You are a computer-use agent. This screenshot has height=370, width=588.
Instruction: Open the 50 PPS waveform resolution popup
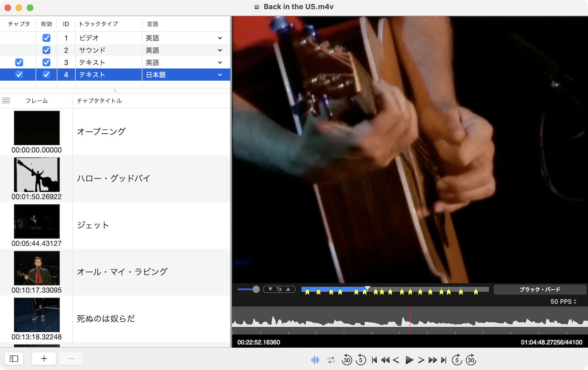[x=564, y=302]
